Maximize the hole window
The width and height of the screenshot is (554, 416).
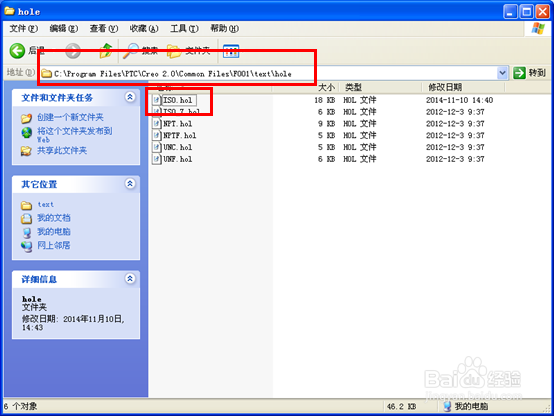pyautogui.click(x=526, y=12)
